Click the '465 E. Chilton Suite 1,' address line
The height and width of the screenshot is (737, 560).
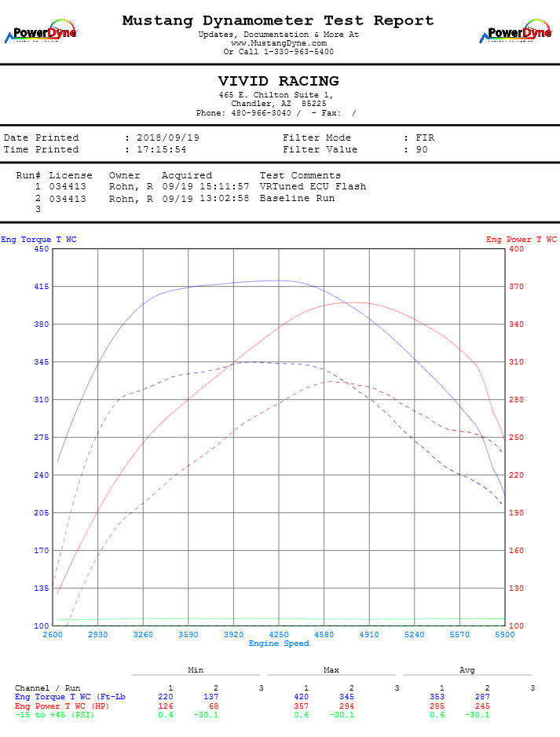pos(276,95)
